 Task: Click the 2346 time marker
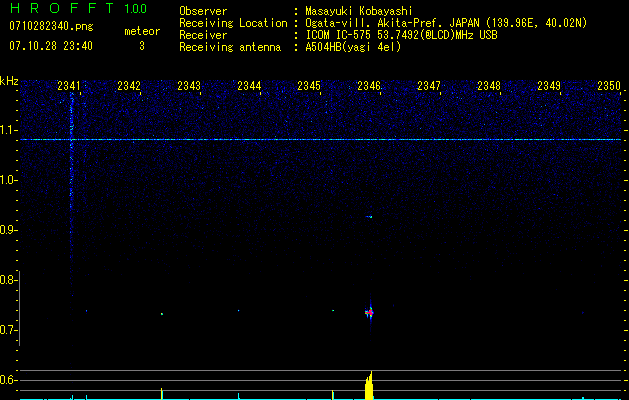tap(369, 87)
